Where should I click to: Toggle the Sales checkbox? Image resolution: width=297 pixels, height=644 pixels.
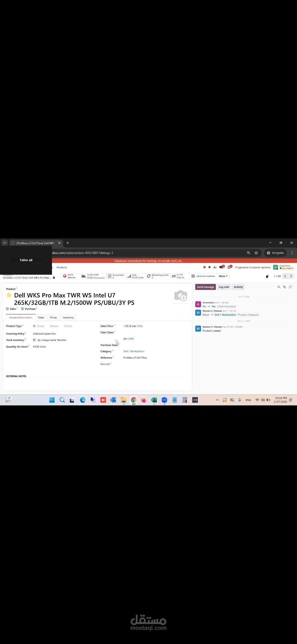(x=7, y=309)
